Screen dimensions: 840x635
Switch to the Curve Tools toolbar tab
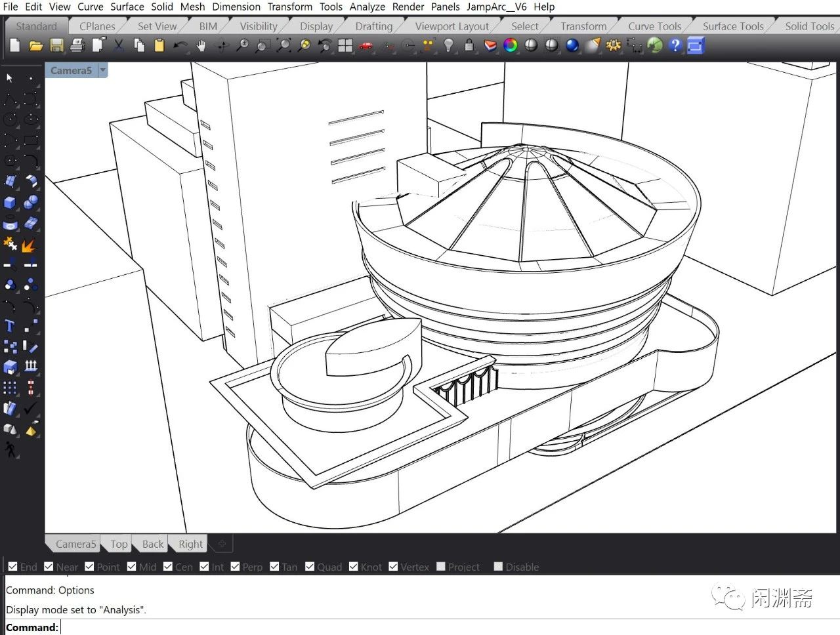click(x=654, y=26)
